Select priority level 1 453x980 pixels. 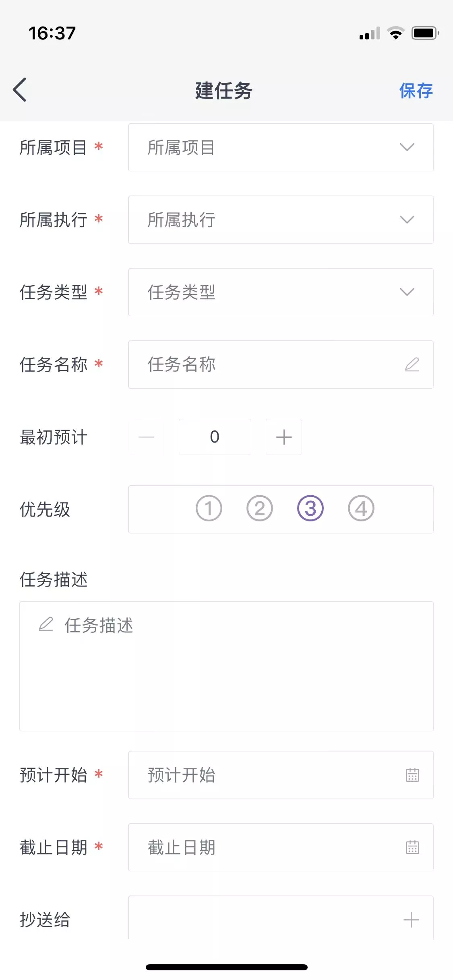point(209,509)
